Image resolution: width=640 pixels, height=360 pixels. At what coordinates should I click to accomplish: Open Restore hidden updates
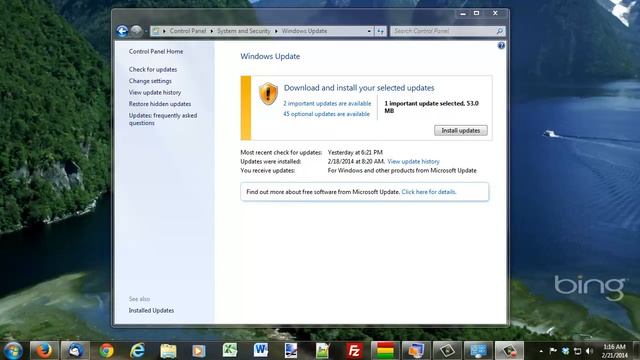(160, 104)
